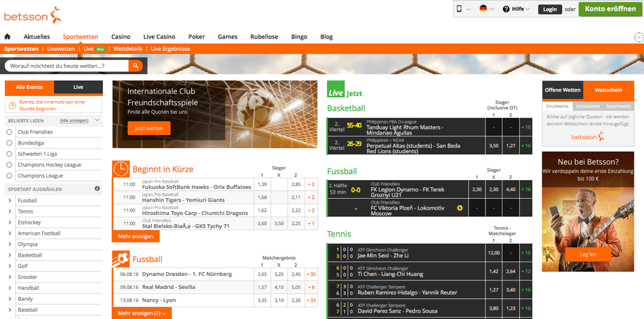Expand the Basketball sport category
The width and height of the screenshot is (644, 319).
10,255
